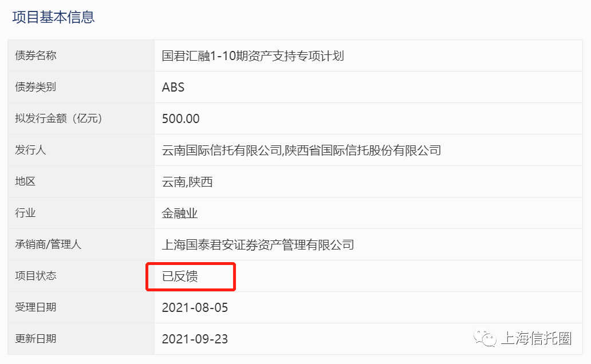Click the update date 2021-09-23
Screen dimensions: 591x364
coord(195,339)
